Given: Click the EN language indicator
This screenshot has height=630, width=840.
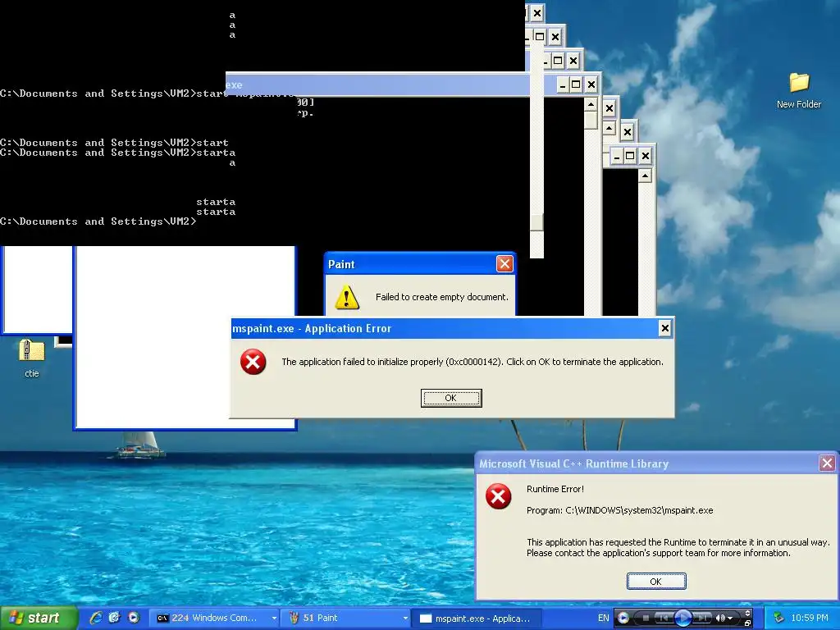Looking at the screenshot, I should point(604,618).
